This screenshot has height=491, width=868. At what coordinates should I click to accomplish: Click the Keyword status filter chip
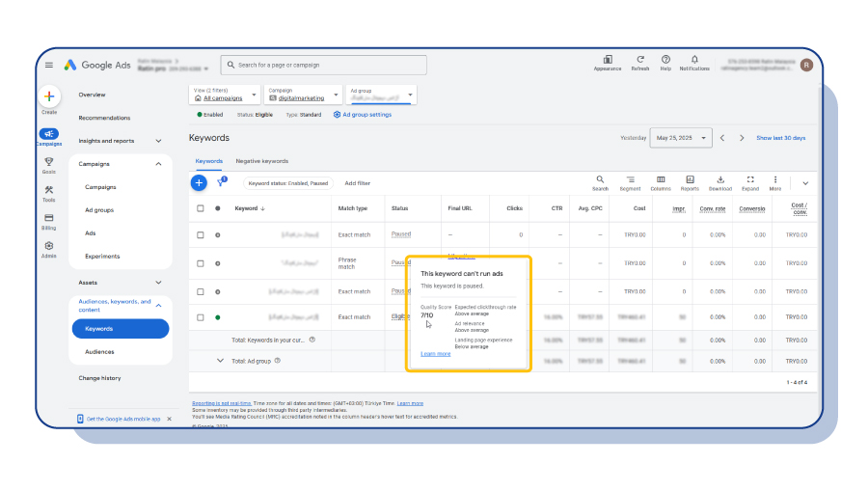[x=287, y=183]
